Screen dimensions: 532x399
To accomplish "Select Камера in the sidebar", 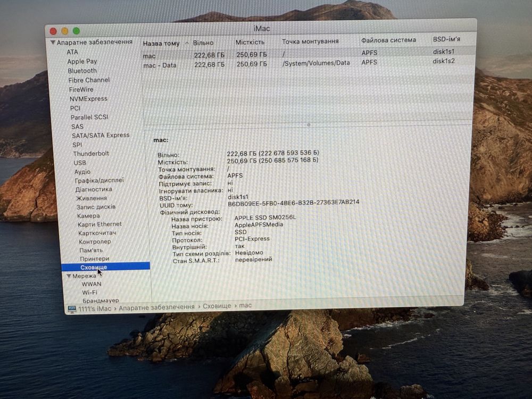I will pyautogui.click(x=88, y=216).
